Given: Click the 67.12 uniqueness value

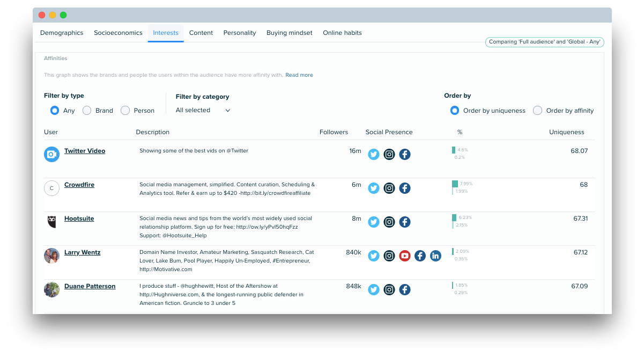Looking at the screenshot, I should click(x=581, y=252).
